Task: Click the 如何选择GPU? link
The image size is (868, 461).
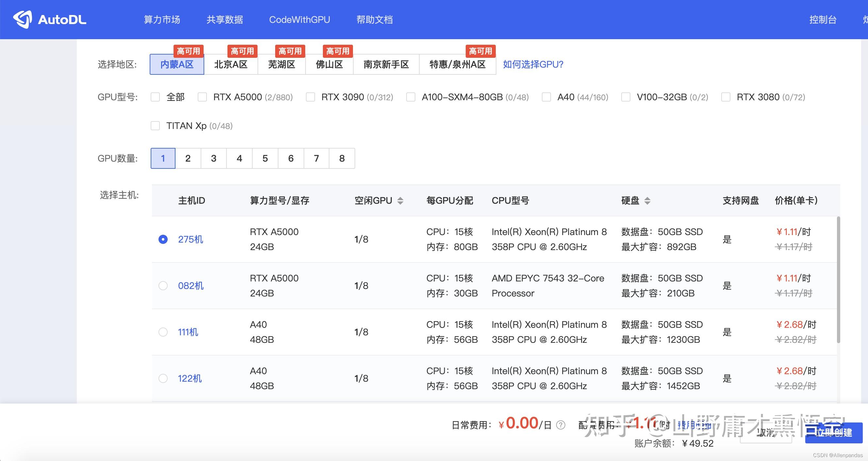Action: (x=533, y=64)
